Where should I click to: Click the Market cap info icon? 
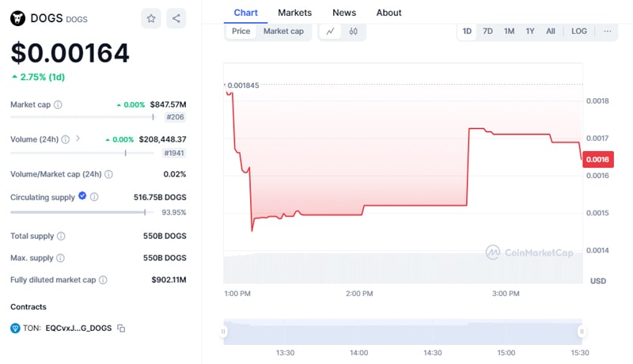pyautogui.click(x=58, y=104)
